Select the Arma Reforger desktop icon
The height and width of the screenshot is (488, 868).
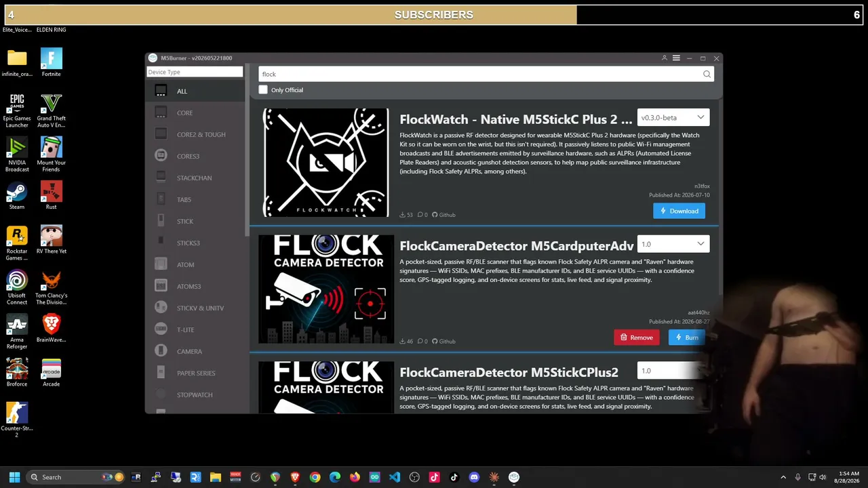17,331
